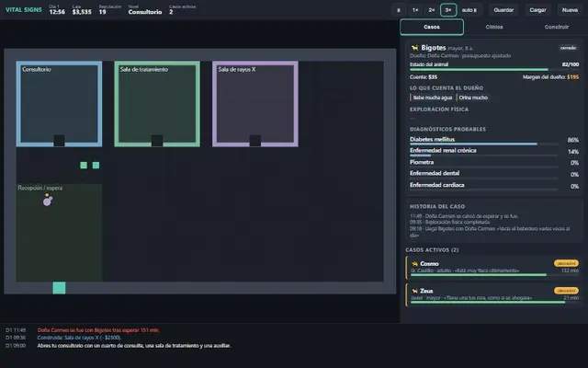The image size is (588, 368).
Task: Click the CASOS ACTIVOS (2) heading
Action: coord(432,250)
